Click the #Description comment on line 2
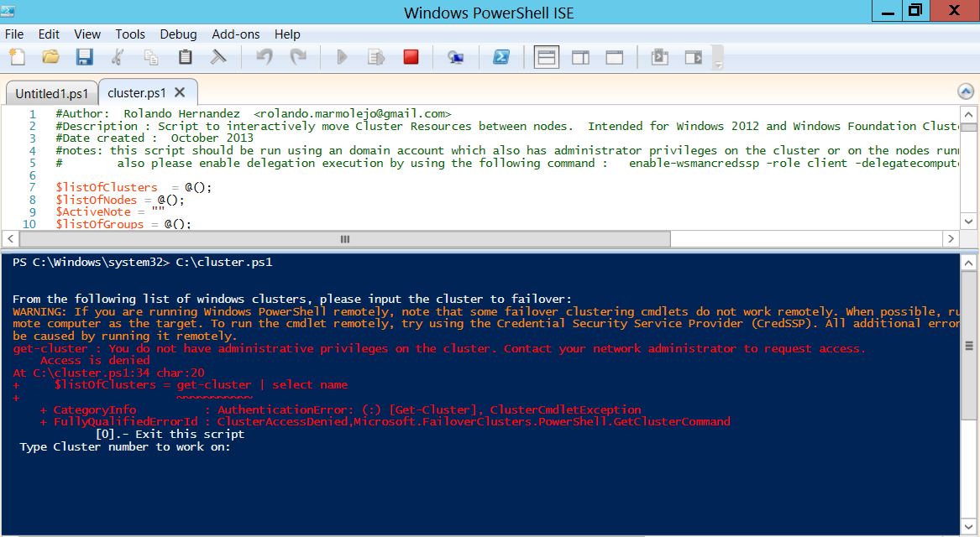 (507, 126)
